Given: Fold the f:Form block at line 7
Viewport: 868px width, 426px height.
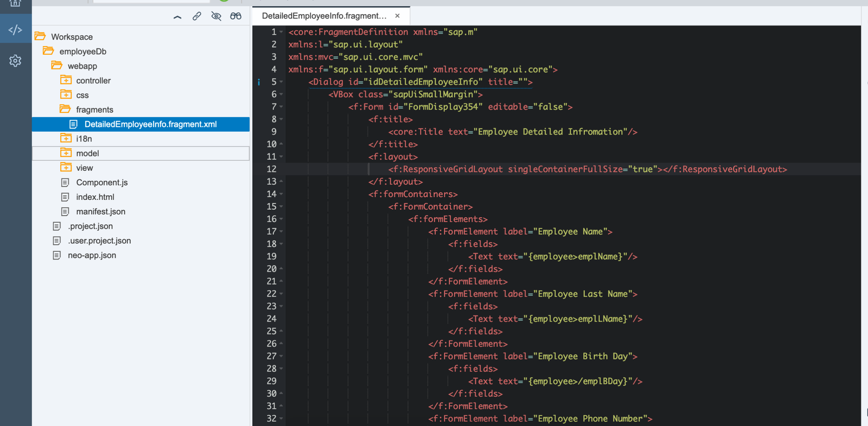Looking at the screenshot, I should [x=281, y=107].
